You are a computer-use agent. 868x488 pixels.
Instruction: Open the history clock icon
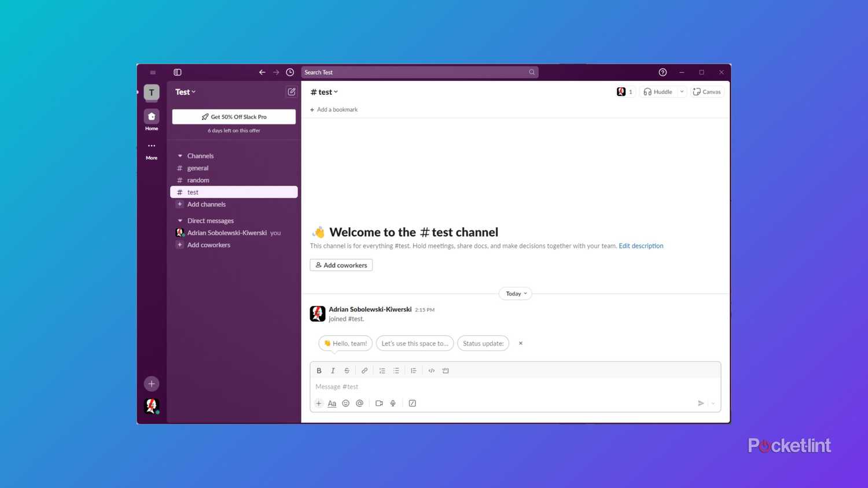[290, 72]
